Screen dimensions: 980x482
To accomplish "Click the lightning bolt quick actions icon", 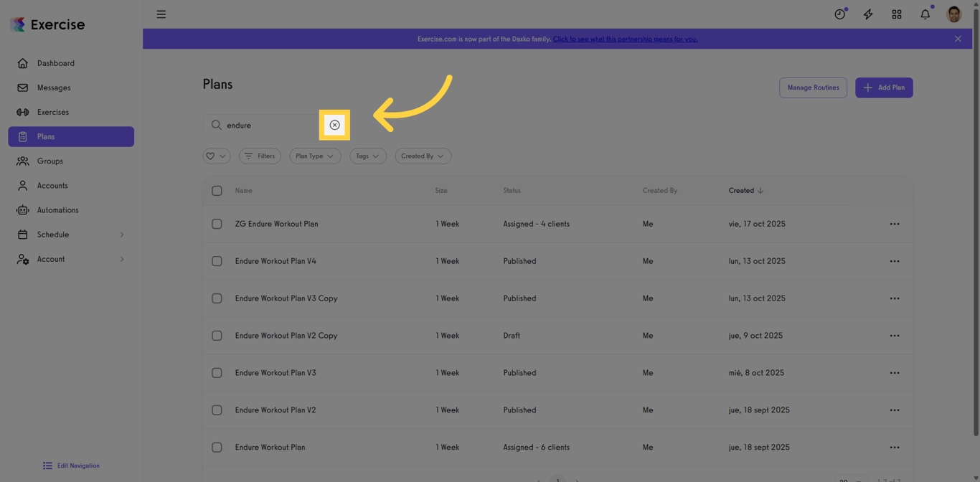I will (868, 14).
